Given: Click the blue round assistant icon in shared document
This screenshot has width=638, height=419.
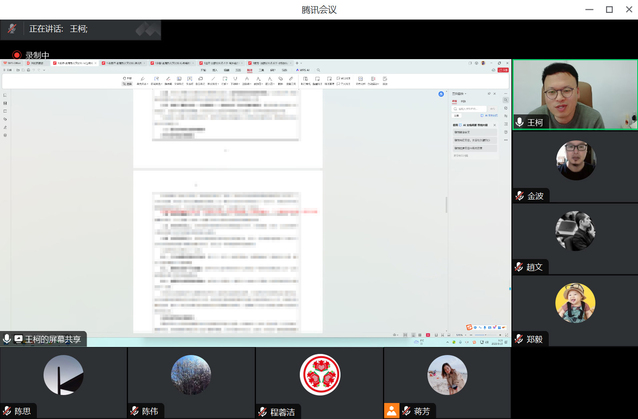Looking at the screenshot, I should tap(441, 95).
